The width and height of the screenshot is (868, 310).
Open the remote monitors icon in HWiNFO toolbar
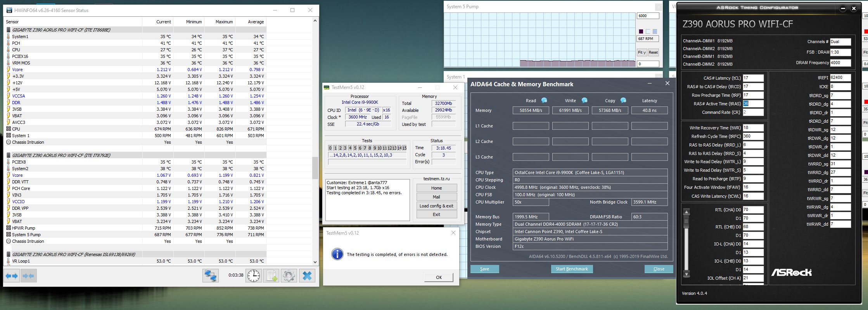coord(211,276)
